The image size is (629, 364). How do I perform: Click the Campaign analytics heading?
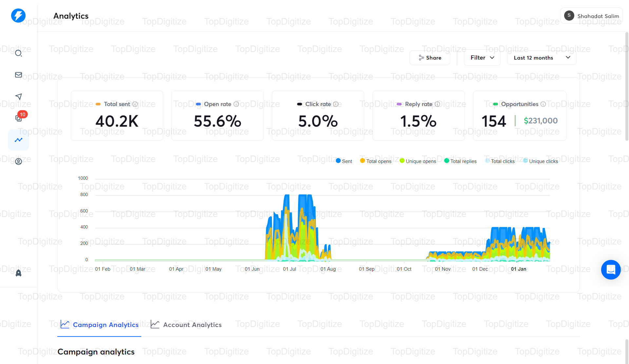[96, 352]
